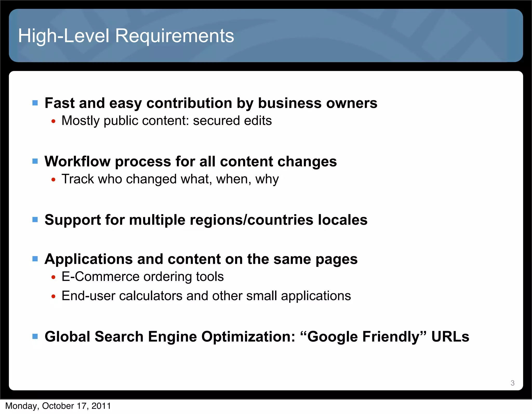Select the 'Global Search Engine Optimization' bullet line
Image resolution: width=532 pixels, height=414 pixels.
click(x=257, y=337)
